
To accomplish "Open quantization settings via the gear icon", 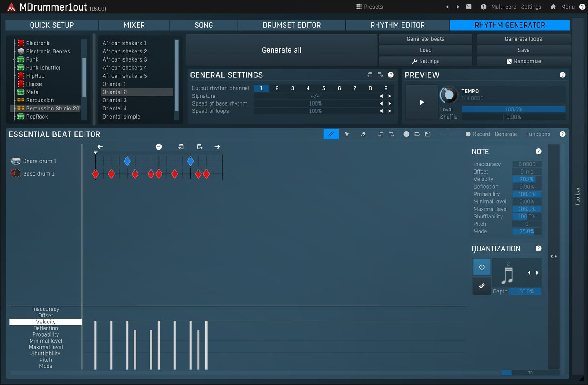I will 481,286.
